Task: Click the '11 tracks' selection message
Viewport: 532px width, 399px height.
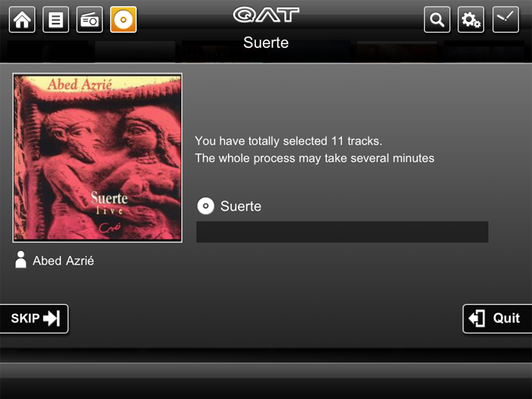Action: pos(288,141)
